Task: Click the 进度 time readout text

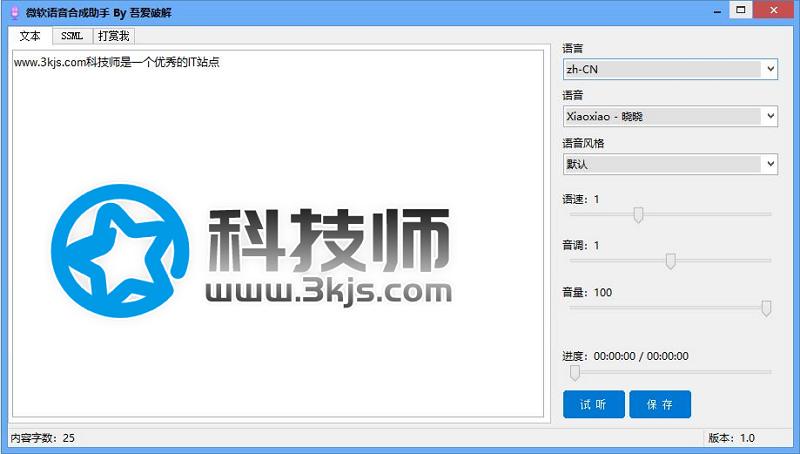Action: click(626, 356)
